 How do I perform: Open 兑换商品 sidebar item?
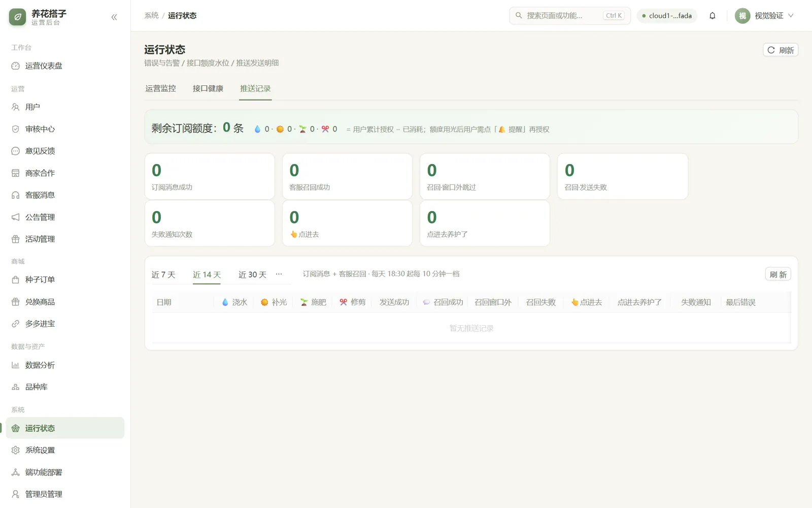click(65, 302)
